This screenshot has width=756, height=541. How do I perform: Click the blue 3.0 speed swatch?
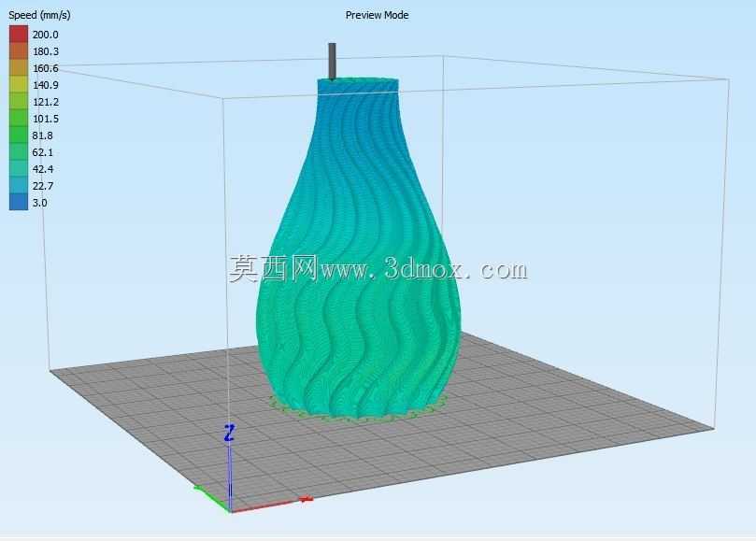[x=19, y=203]
